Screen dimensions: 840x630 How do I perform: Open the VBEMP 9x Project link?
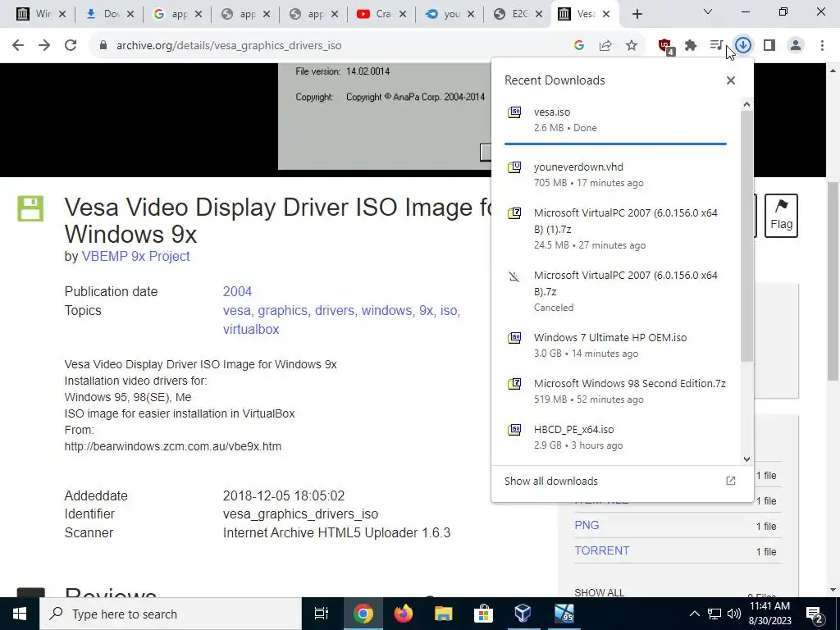[135, 257]
